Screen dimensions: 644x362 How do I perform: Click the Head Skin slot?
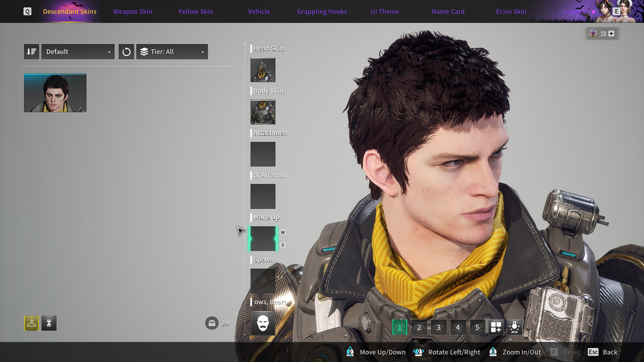click(x=263, y=70)
